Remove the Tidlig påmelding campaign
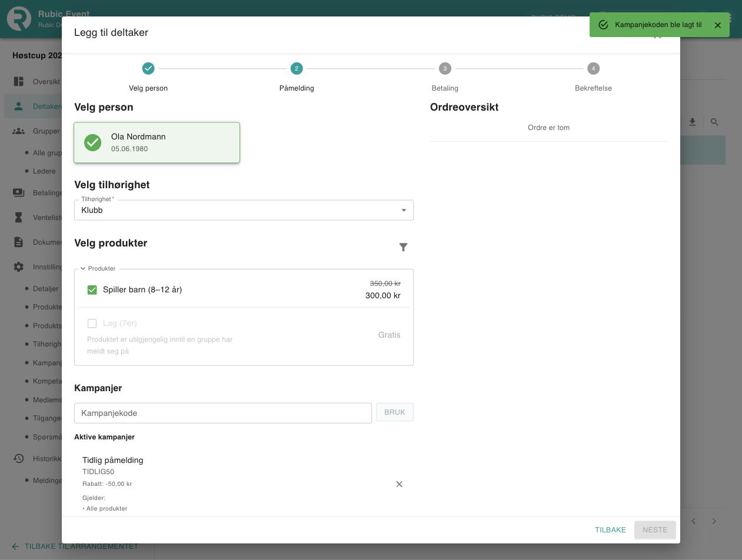The image size is (742, 560). pyautogui.click(x=399, y=484)
